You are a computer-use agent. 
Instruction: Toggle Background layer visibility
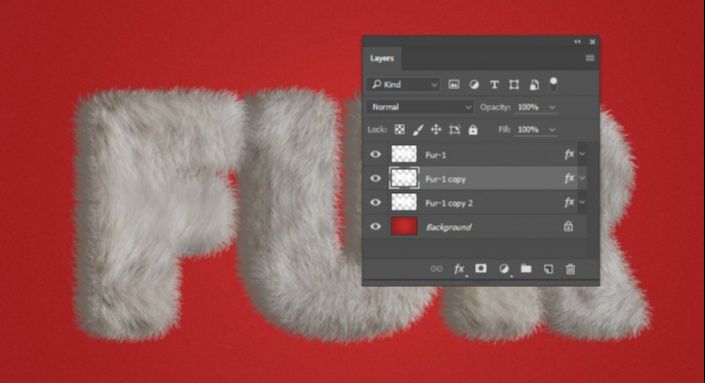375,226
